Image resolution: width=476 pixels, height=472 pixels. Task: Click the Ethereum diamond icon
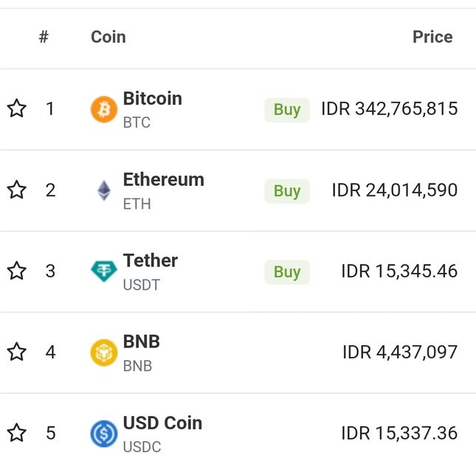(x=104, y=190)
